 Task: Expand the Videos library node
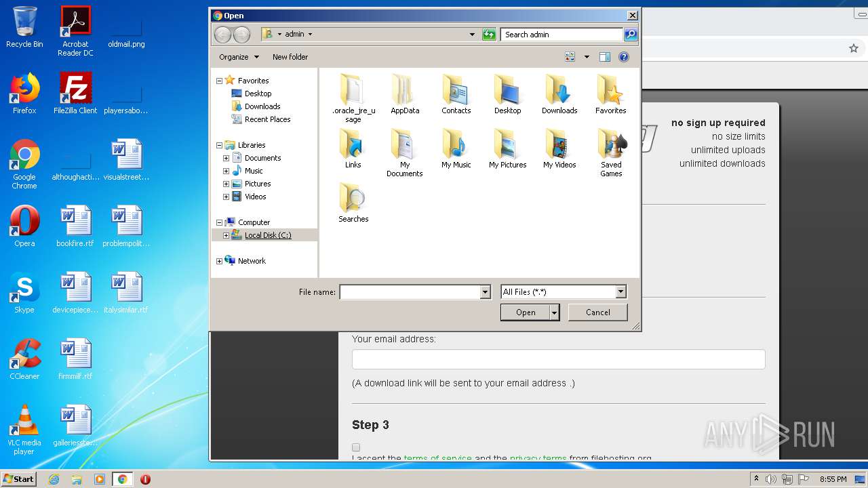pos(226,197)
